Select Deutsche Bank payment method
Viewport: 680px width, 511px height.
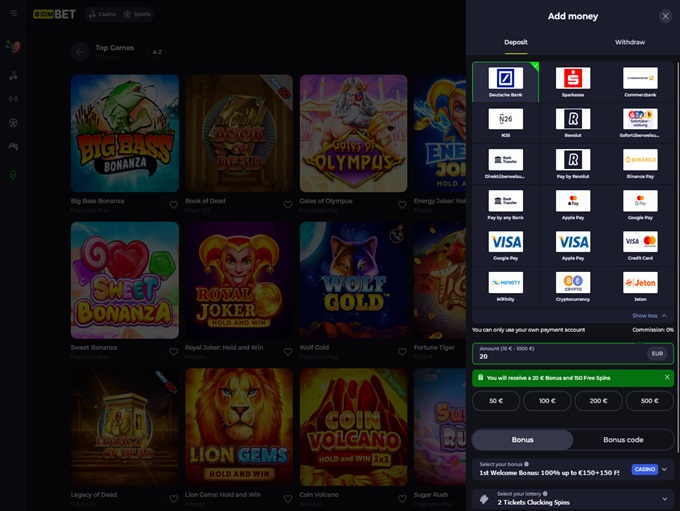pyautogui.click(x=505, y=82)
